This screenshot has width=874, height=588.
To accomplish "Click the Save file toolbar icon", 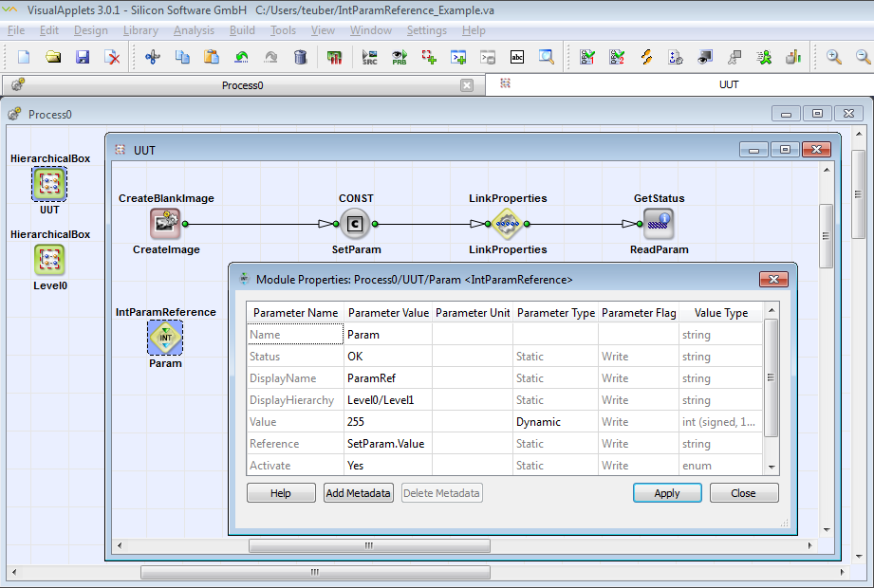I will [x=83, y=57].
